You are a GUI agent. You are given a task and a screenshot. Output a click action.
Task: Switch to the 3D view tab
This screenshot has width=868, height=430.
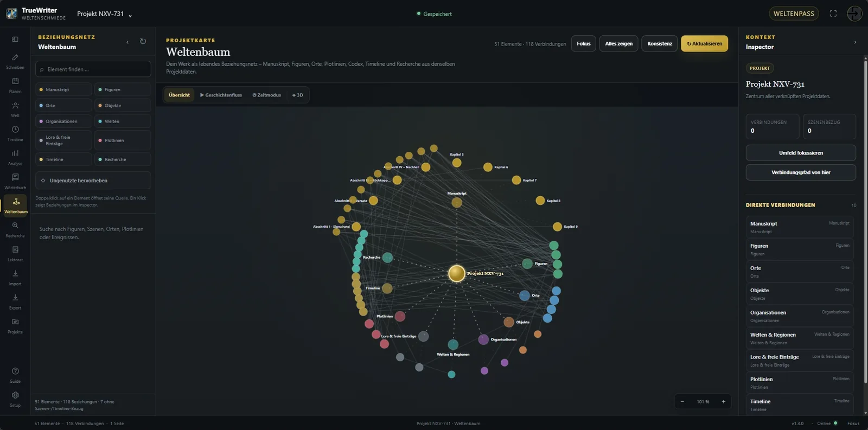click(297, 95)
